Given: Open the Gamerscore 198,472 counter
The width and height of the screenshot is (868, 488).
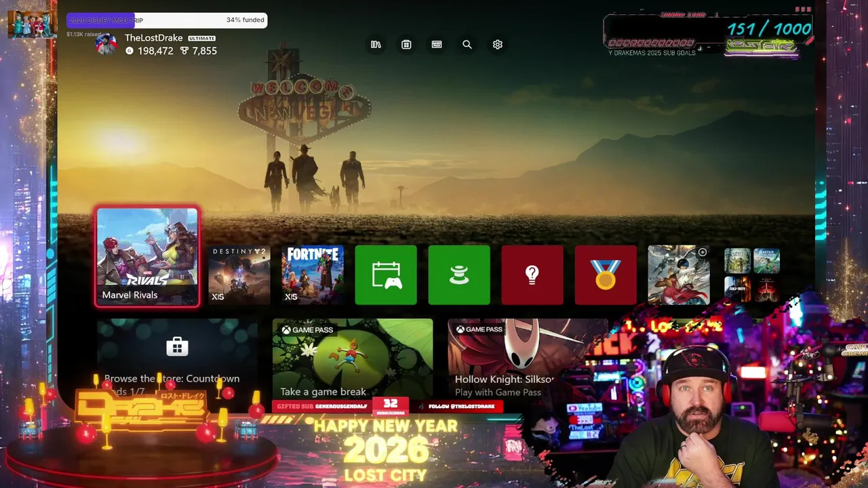Looking at the screenshot, I should click(x=149, y=51).
